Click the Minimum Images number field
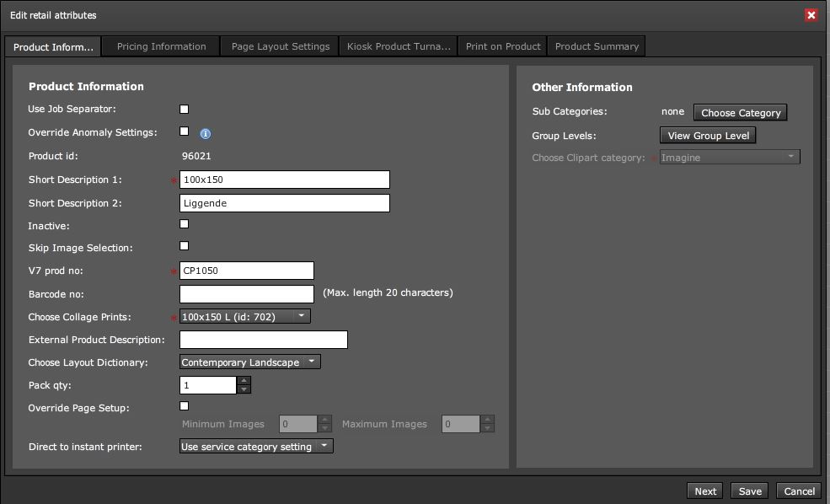The height and width of the screenshot is (504, 830). click(298, 424)
